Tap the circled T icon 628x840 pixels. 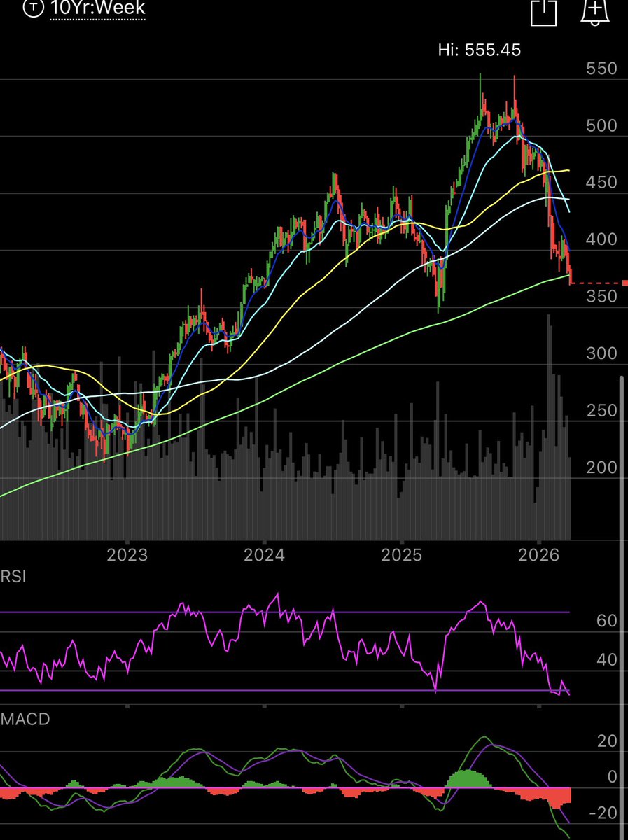pos(32,8)
